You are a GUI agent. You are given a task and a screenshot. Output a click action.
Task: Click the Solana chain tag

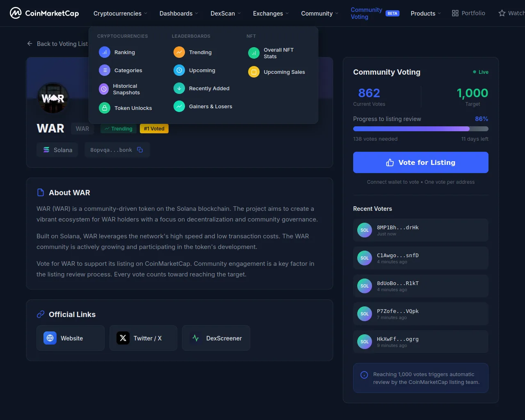57,150
